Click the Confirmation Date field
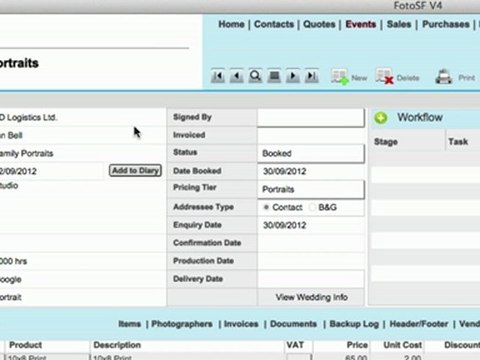 click(x=311, y=243)
